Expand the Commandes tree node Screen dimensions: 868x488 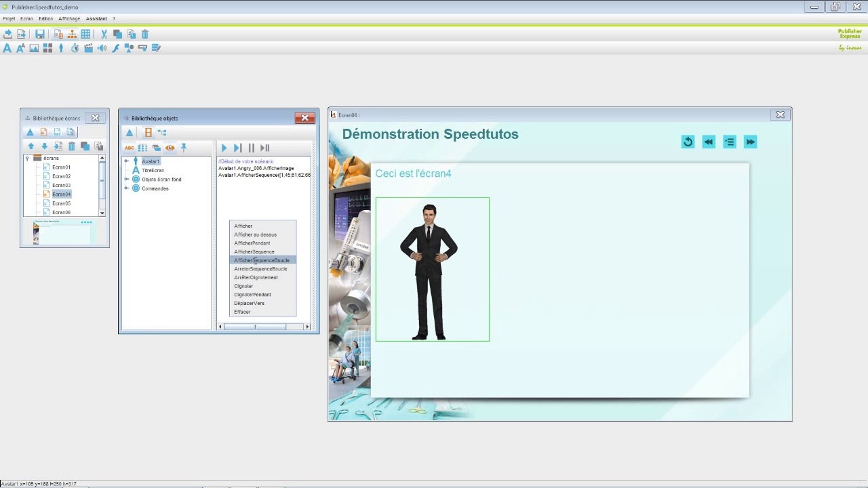pyautogui.click(x=126, y=188)
